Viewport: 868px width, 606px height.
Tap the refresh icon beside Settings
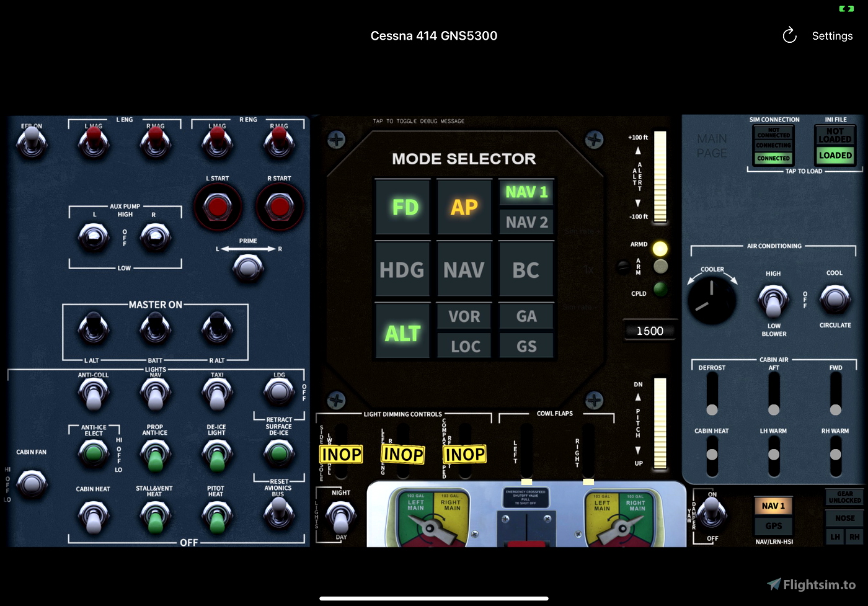pyautogui.click(x=789, y=35)
